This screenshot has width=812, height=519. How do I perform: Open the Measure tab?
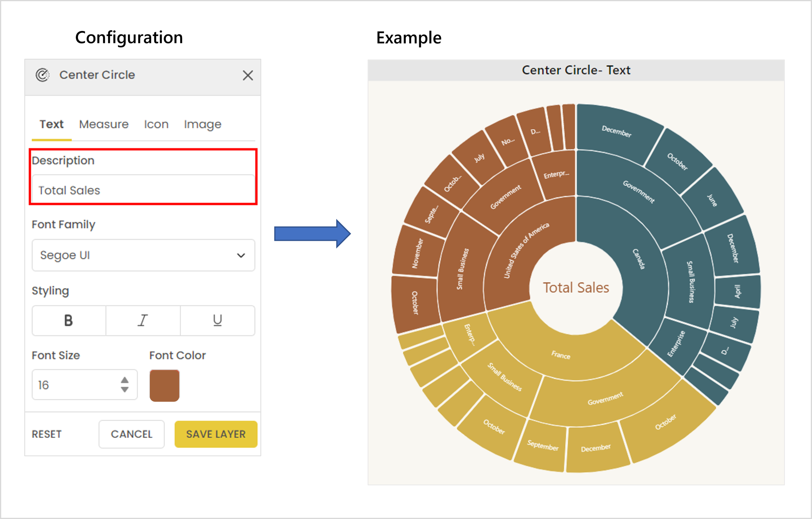pos(104,124)
